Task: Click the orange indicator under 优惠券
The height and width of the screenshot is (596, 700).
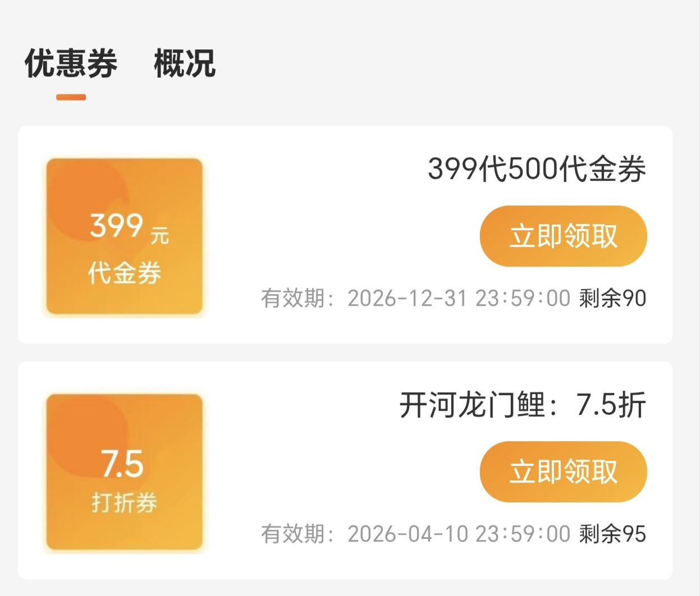Action: coord(71,98)
